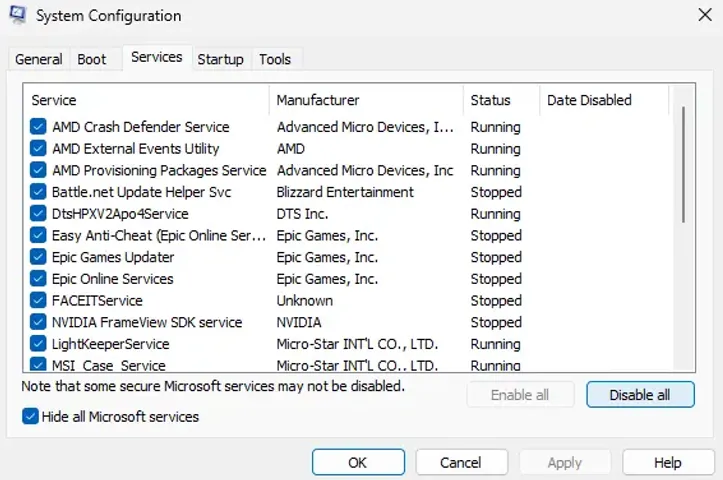Click Stopped status of FACEITService
This screenshot has height=480, width=723.
(x=496, y=300)
